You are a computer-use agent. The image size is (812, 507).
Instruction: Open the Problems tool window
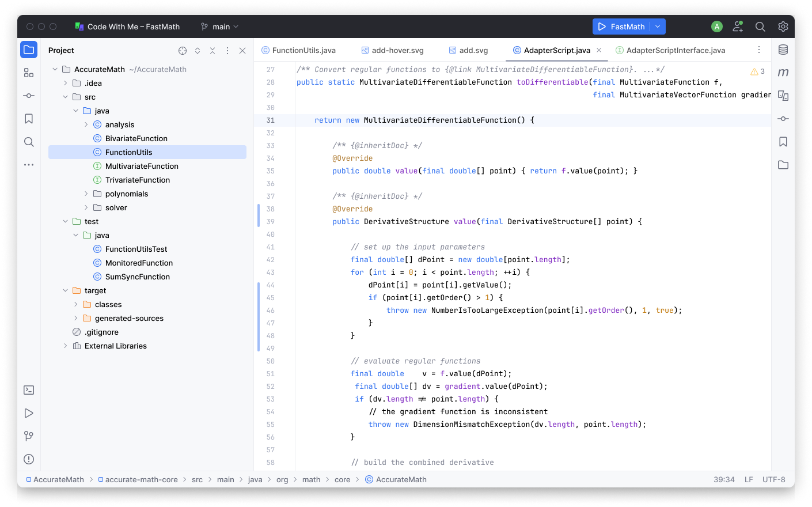(x=29, y=459)
